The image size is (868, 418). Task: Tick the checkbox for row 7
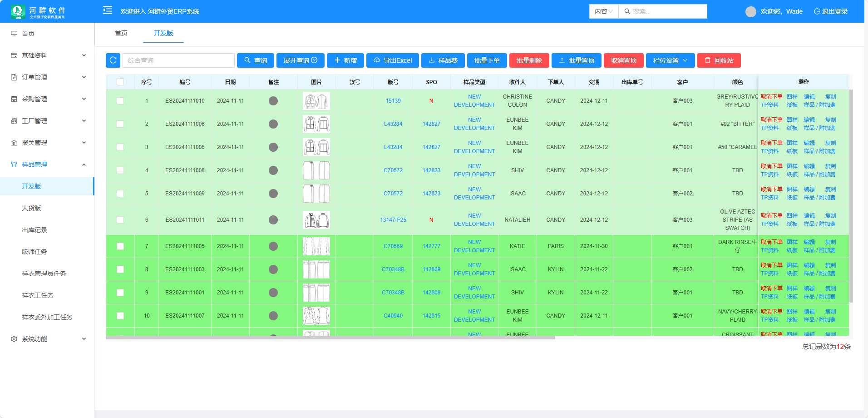click(120, 246)
